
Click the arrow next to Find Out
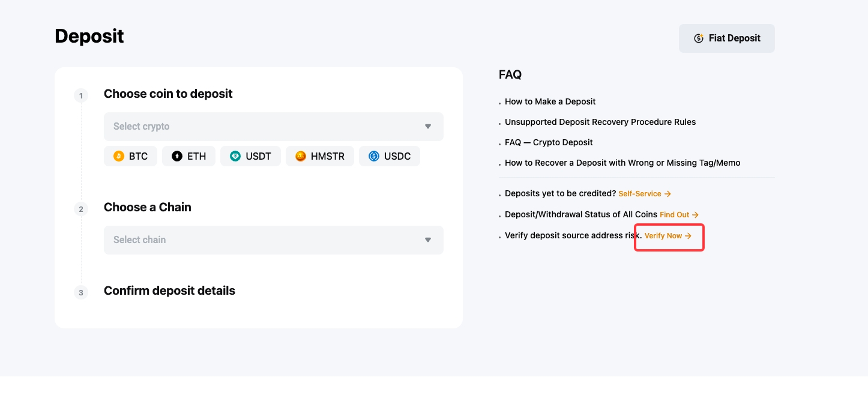click(696, 214)
